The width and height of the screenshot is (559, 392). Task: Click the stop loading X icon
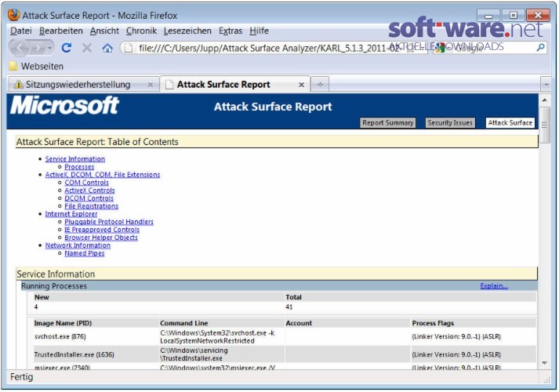[87, 47]
